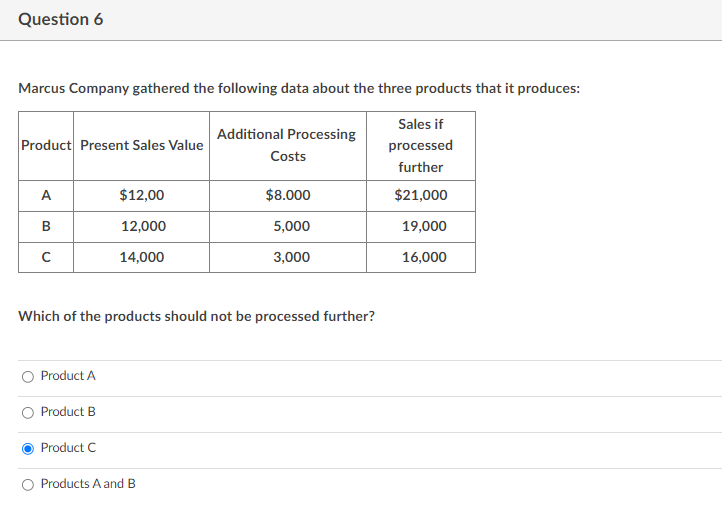Click the Present Sales Value column header

click(141, 145)
